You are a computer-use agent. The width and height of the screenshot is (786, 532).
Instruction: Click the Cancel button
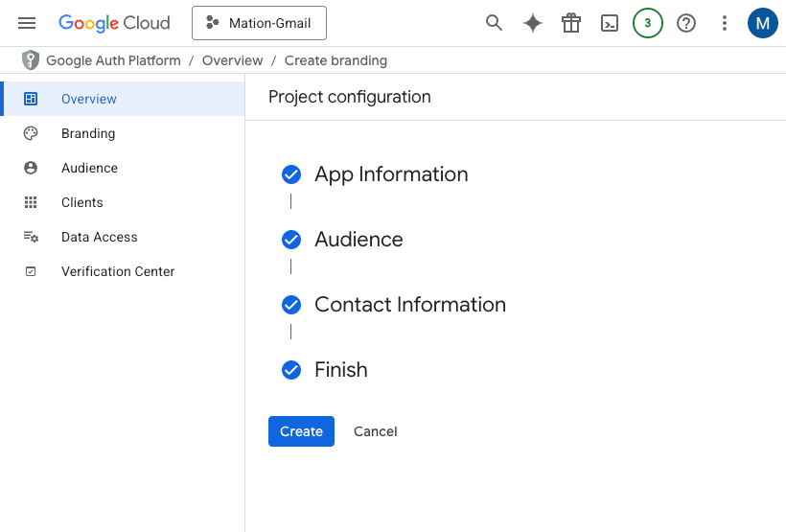pyautogui.click(x=376, y=431)
